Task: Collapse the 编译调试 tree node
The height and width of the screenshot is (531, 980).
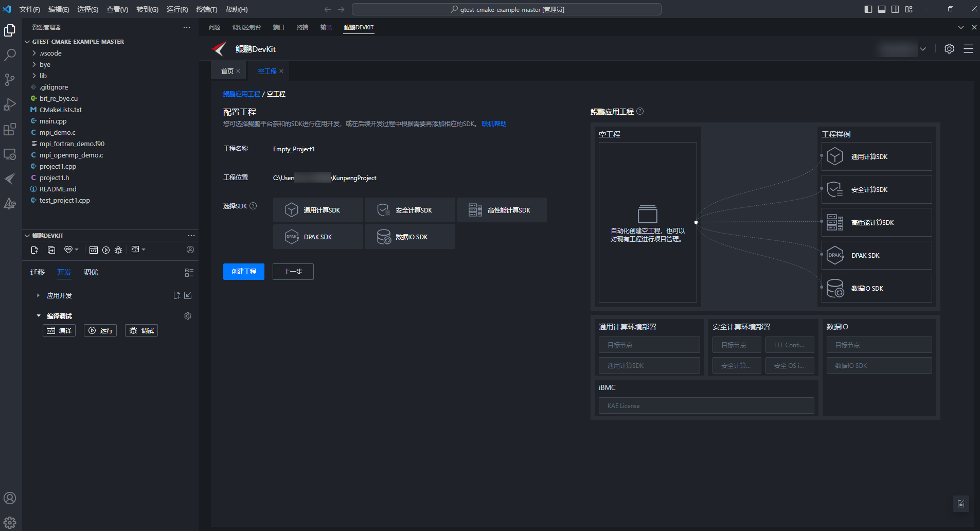Action: 38,316
